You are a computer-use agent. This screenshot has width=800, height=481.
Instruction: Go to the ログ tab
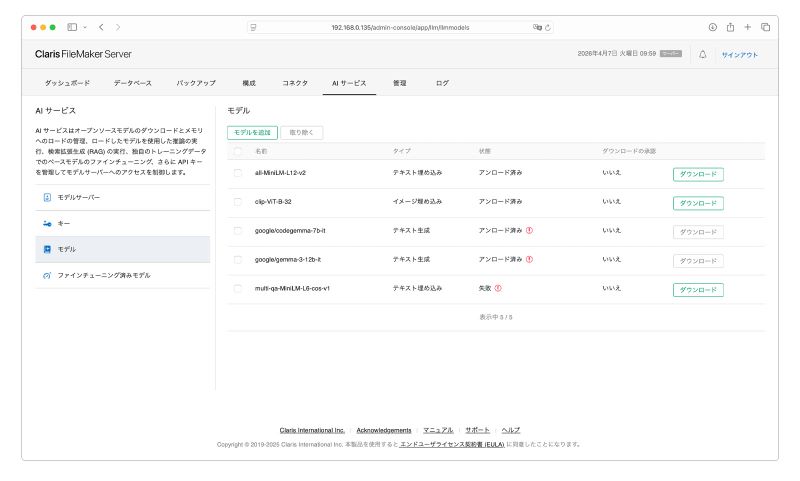442,83
